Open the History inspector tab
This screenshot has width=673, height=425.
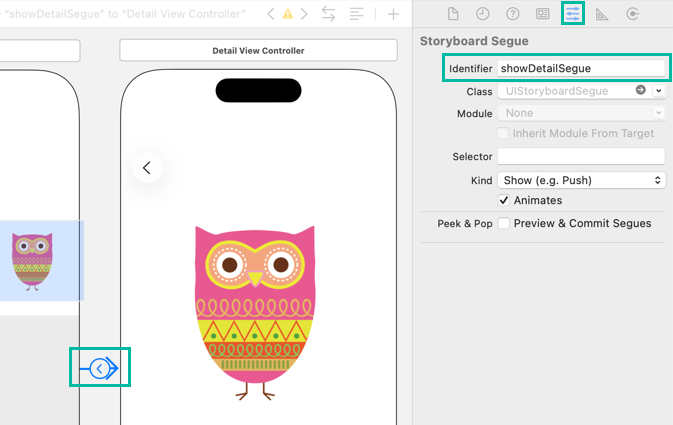click(x=483, y=14)
